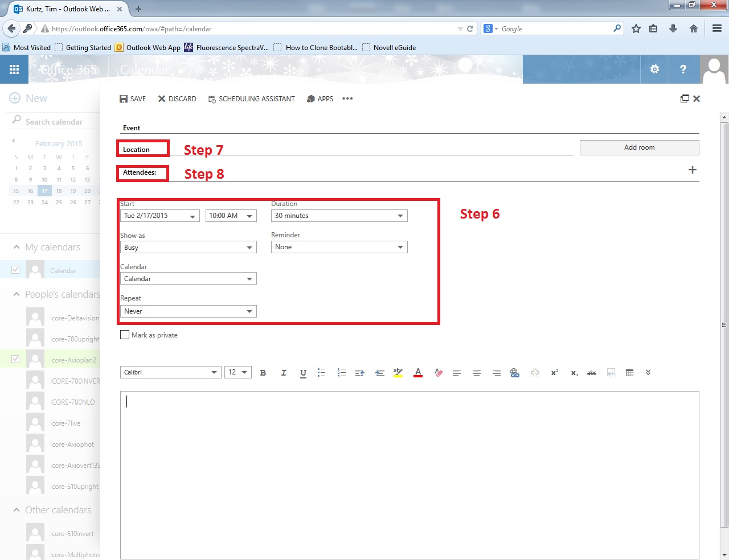
Task: Uncheck the Calendar checkbox under My calendars
Action: click(x=15, y=270)
